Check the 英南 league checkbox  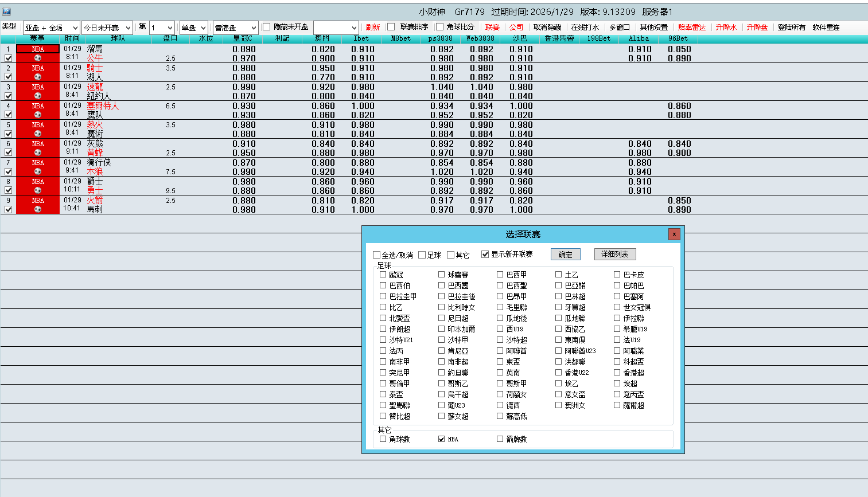coord(500,373)
